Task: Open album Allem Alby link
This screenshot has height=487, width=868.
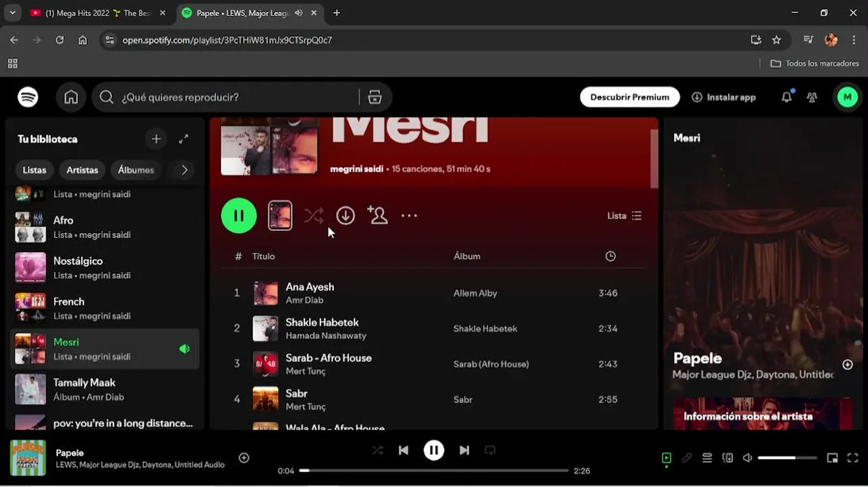Action: click(475, 293)
